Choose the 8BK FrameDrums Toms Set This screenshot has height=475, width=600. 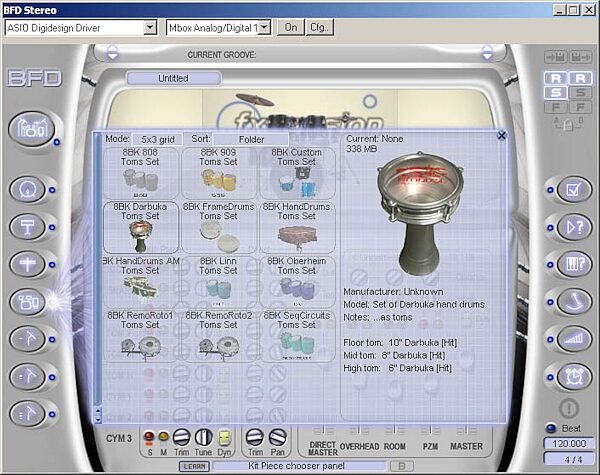[x=218, y=227]
